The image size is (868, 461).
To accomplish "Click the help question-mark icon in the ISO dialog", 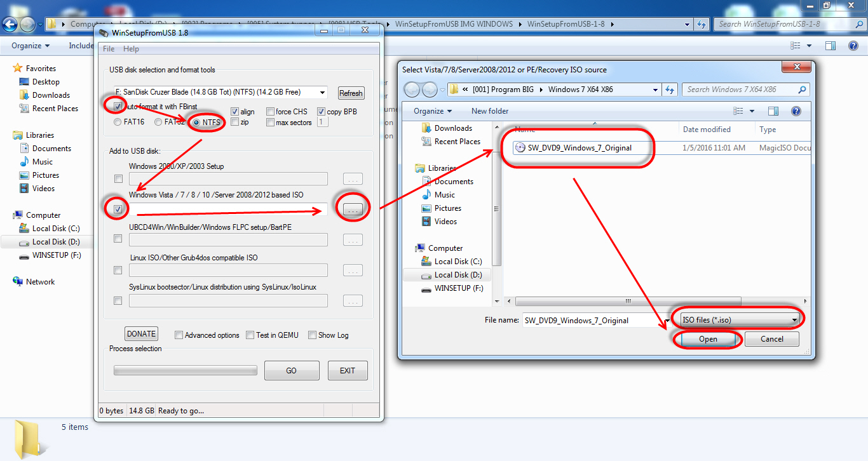I will coord(796,110).
